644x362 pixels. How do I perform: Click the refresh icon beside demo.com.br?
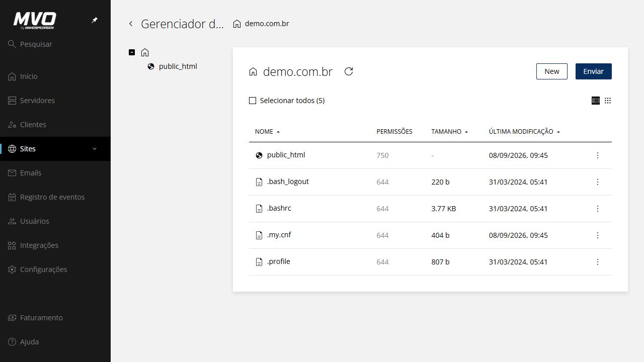click(349, 71)
